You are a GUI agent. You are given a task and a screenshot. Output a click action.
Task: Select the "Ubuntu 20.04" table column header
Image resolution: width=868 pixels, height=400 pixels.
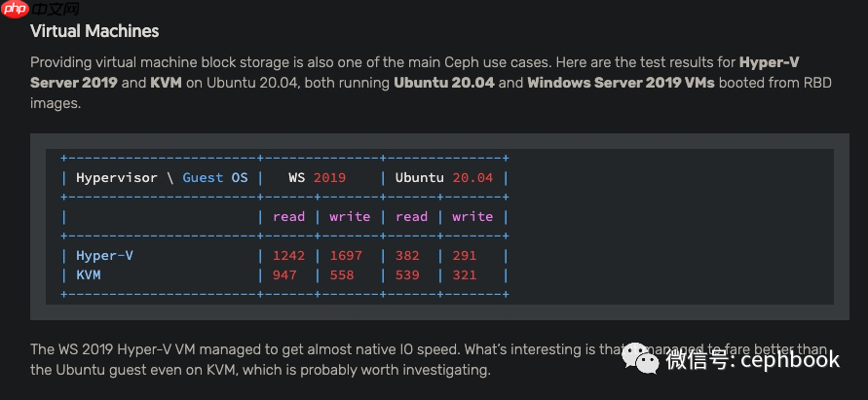click(x=444, y=178)
